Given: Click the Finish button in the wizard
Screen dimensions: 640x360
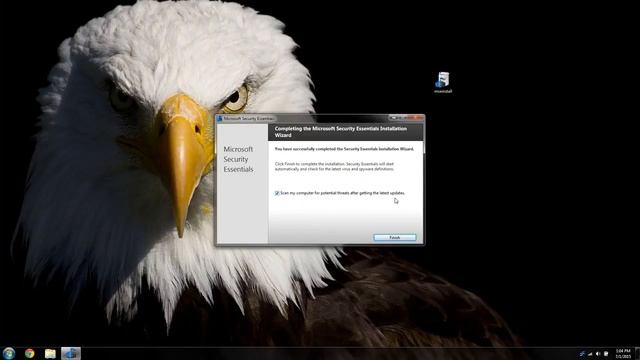Looking at the screenshot, I should click(x=395, y=238).
